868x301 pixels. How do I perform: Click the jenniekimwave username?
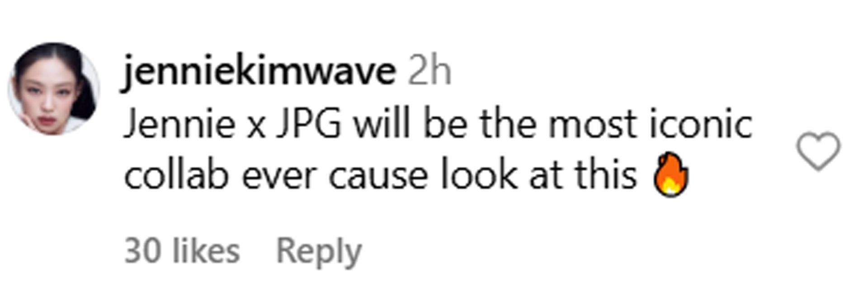(259, 72)
